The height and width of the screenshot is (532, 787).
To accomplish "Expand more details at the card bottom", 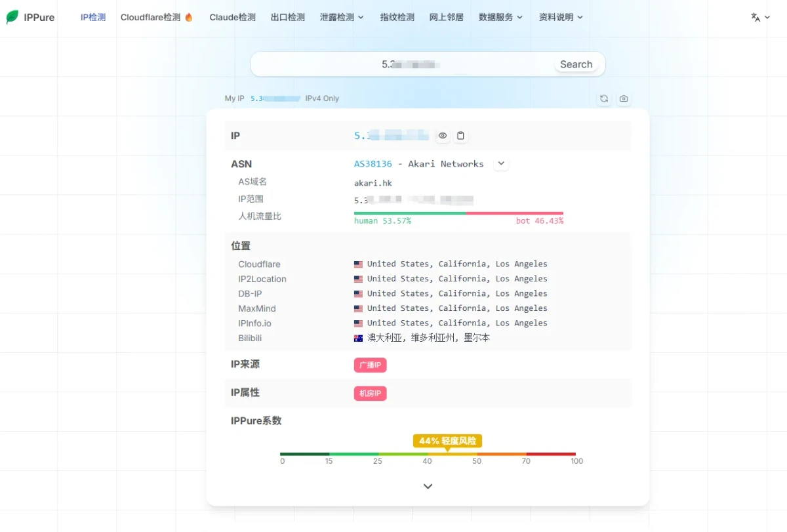I will click(428, 486).
